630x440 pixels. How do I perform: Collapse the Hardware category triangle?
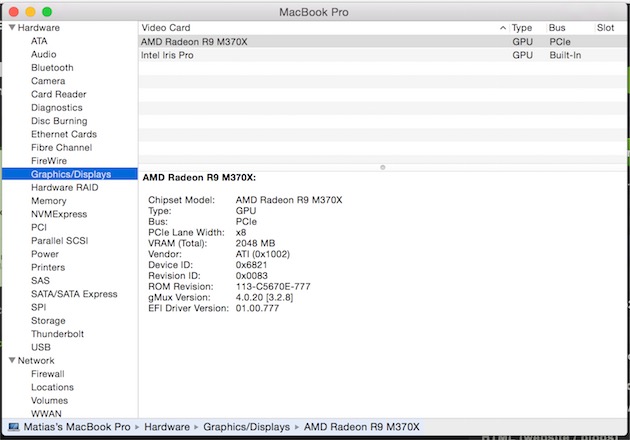coord(12,27)
